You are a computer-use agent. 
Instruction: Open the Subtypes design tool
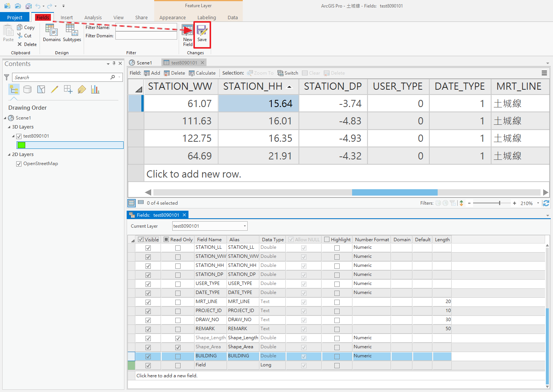click(72, 33)
